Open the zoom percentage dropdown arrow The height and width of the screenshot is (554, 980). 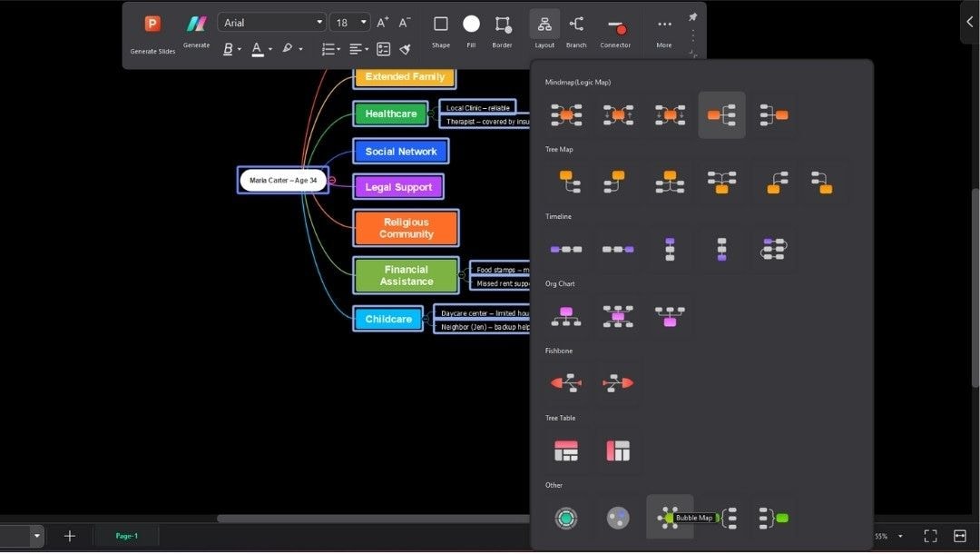tap(900, 536)
